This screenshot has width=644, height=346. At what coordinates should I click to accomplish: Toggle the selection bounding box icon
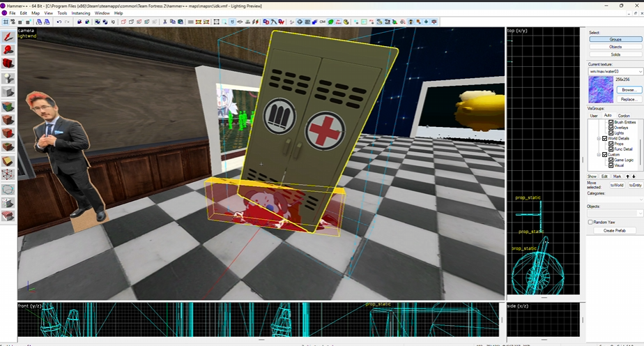point(217,22)
